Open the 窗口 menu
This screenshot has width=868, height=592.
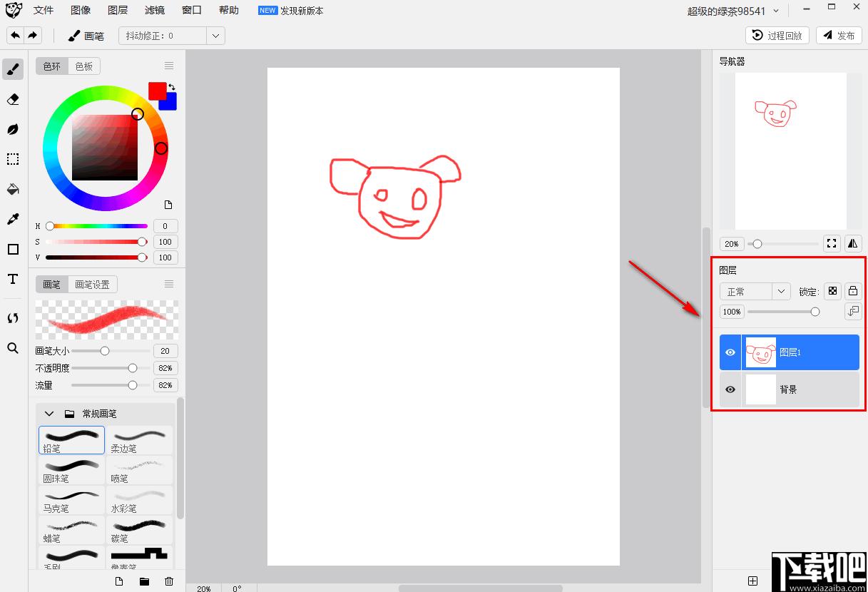192,11
